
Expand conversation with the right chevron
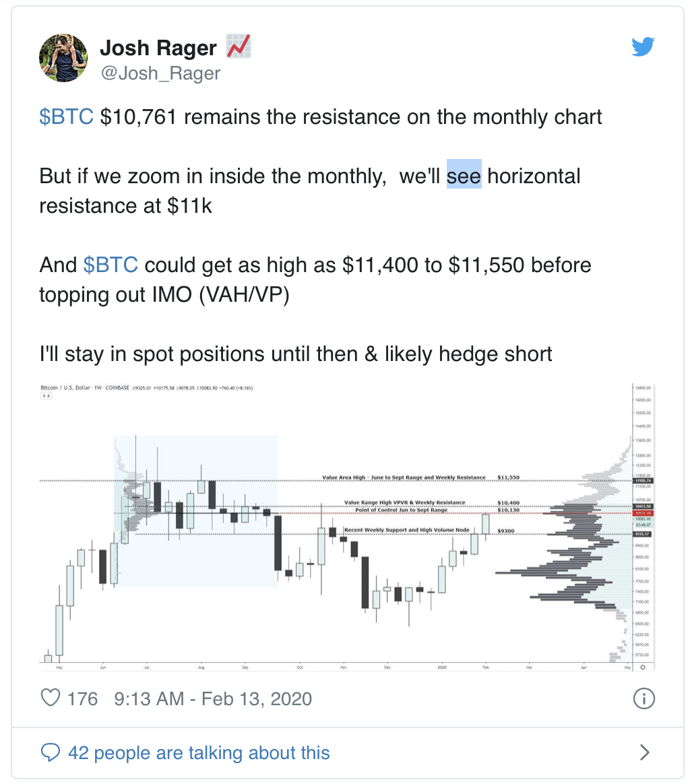coord(645,752)
